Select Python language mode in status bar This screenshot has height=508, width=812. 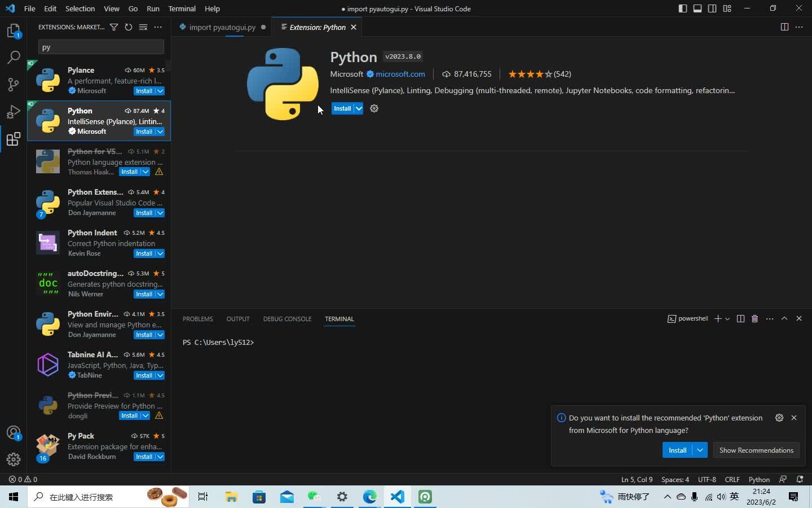(759, 479)
